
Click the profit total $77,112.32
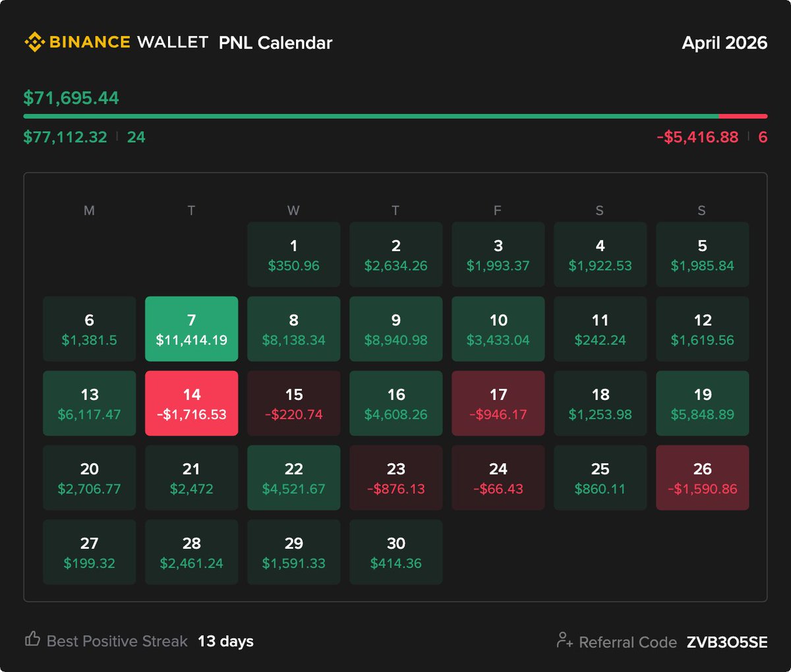[65, 137]
